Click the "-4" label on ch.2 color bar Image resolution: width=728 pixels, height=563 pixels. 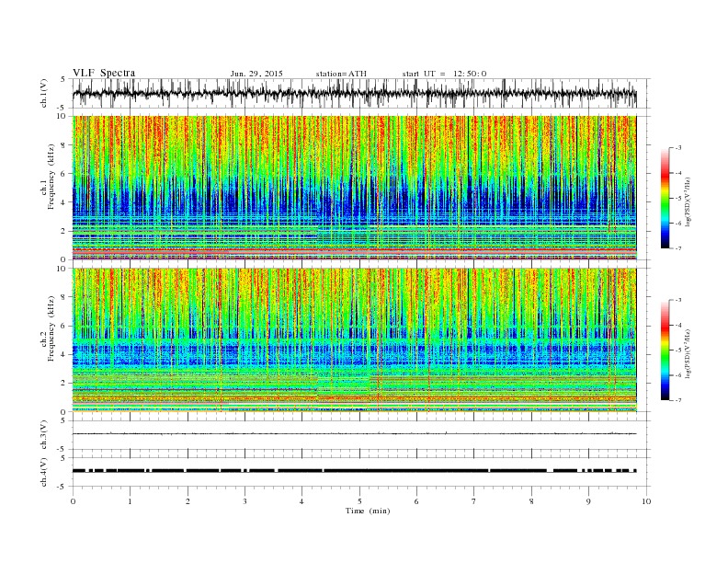click(678, 325)
